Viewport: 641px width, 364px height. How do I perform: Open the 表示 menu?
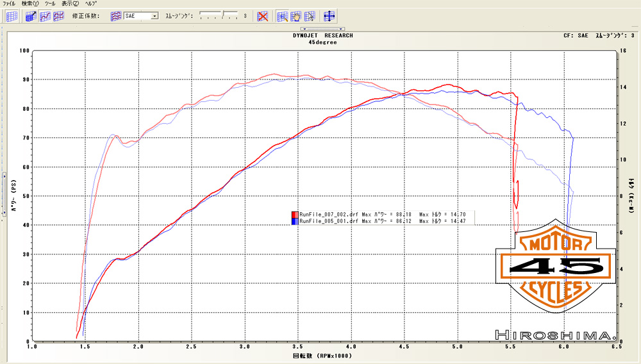click(69, 3)
